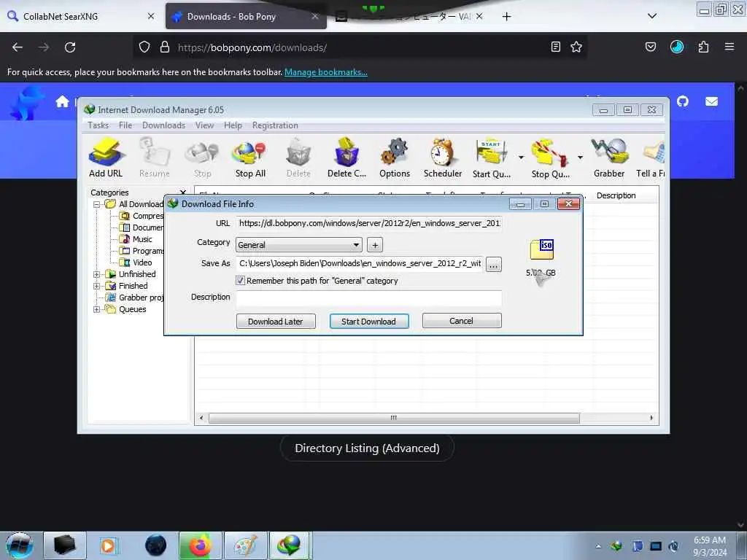
Task: Click the Stop All toolbar icon
Action: coord(250,157)
